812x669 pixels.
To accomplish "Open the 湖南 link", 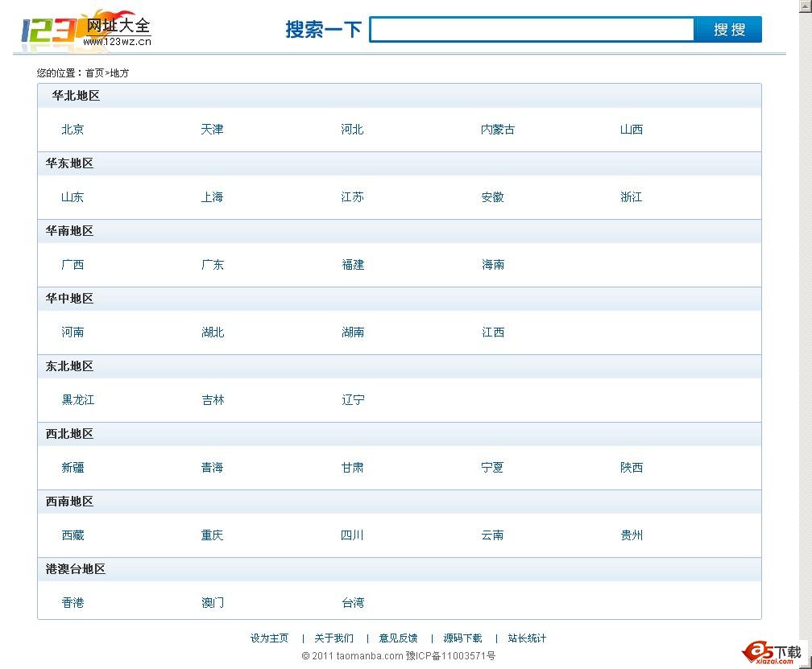I will click(x=353, y=332).
